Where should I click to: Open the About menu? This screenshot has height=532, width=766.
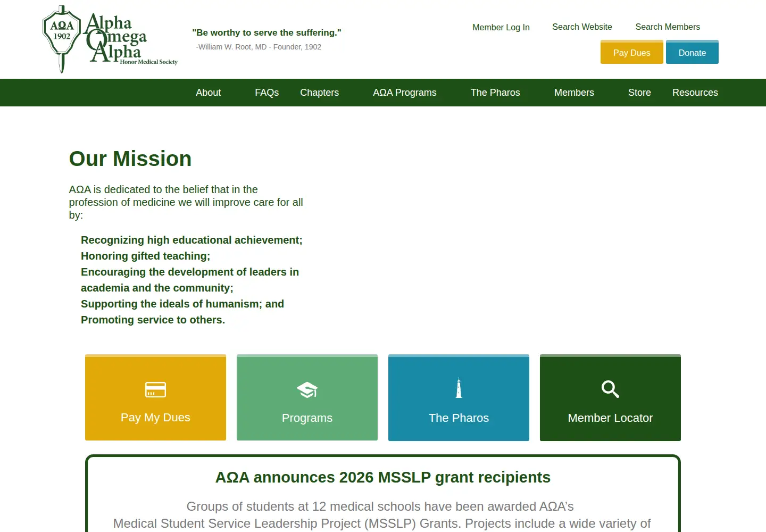click(208, 93)
